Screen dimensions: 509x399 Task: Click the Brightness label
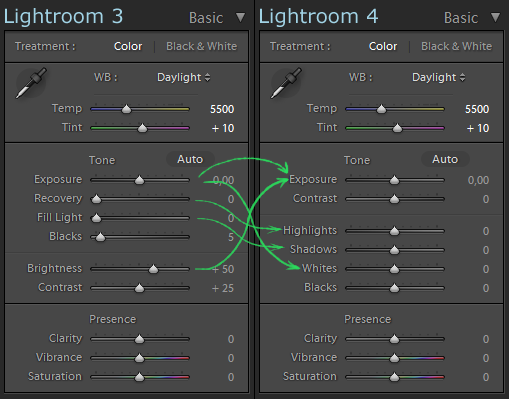tap(54, 268)
